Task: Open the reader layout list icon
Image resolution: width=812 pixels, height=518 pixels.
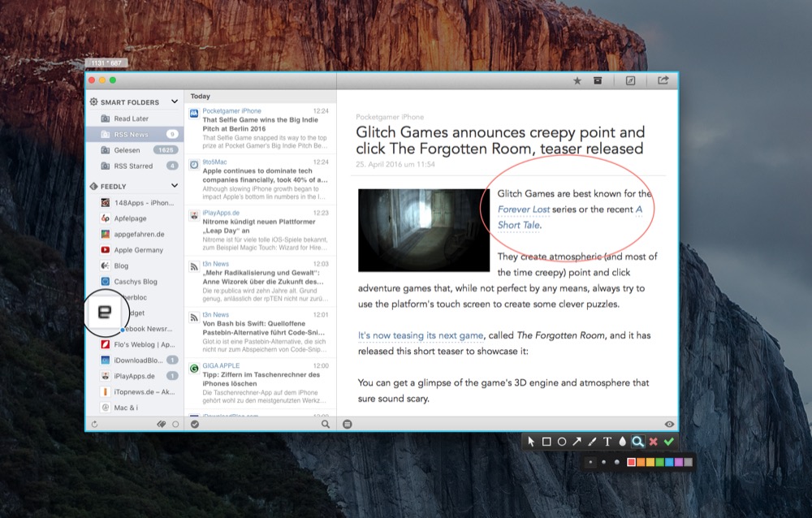Action: click(x=348, y=425)
